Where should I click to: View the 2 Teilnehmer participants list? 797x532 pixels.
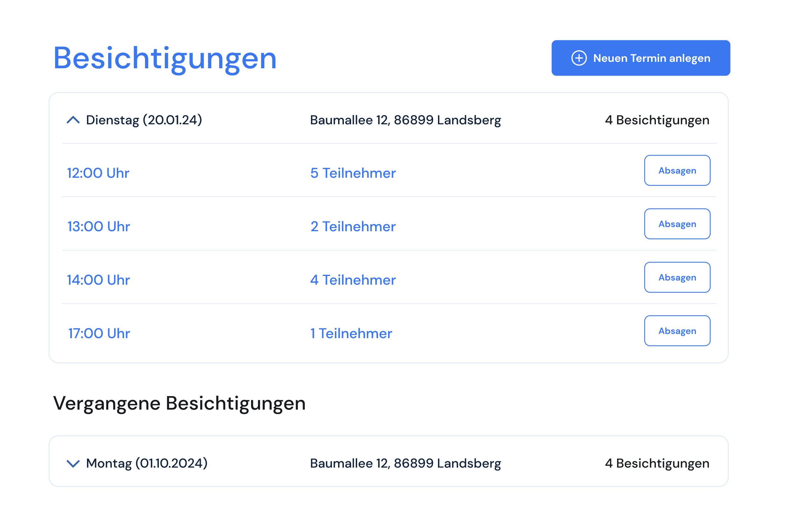tap(353, 226)
